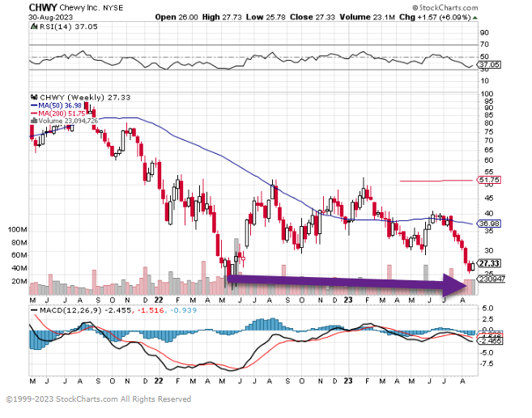Click the High 27.73 value
This screenshot has width=532, height=418.
point(222,17)
